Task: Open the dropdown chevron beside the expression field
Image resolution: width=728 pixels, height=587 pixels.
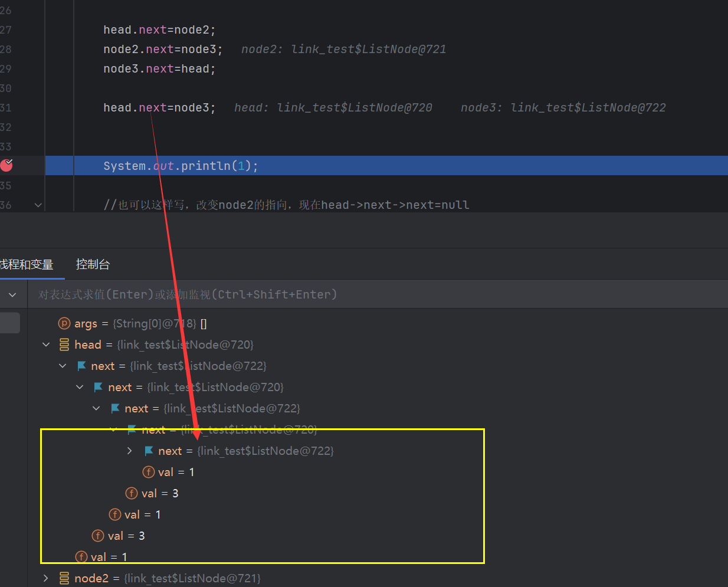Action: coord(12,294)
